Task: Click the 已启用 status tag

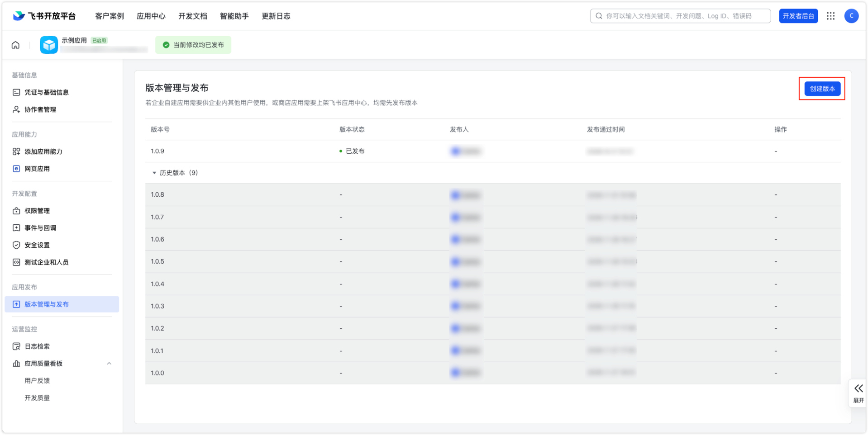Action: [99, 40]
